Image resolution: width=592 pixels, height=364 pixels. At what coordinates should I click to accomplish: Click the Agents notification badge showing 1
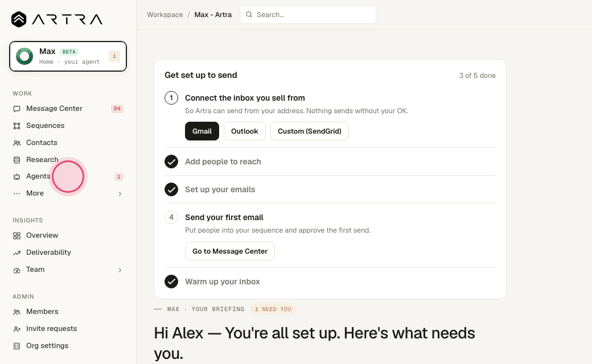(119, 176)
